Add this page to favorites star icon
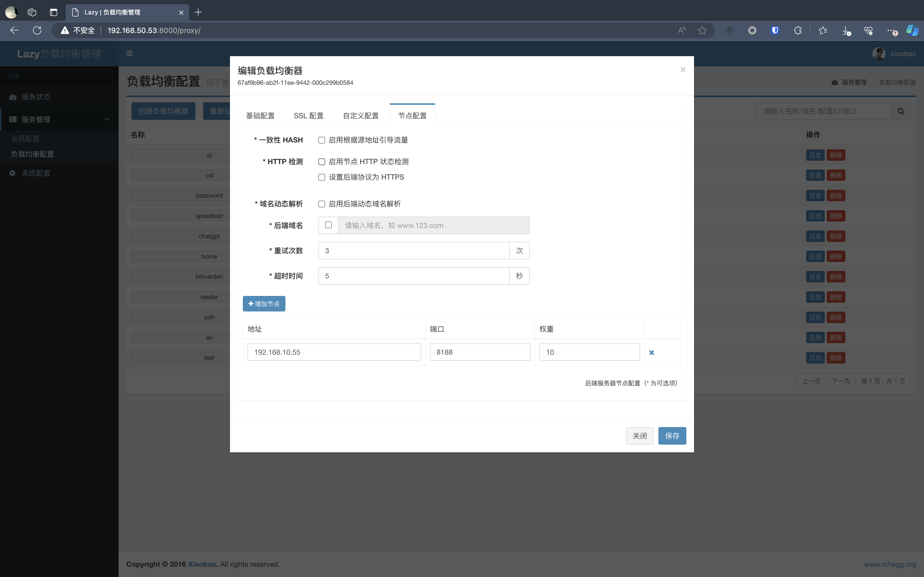Screen dimensions: 924x577 (x=702, y=31)
